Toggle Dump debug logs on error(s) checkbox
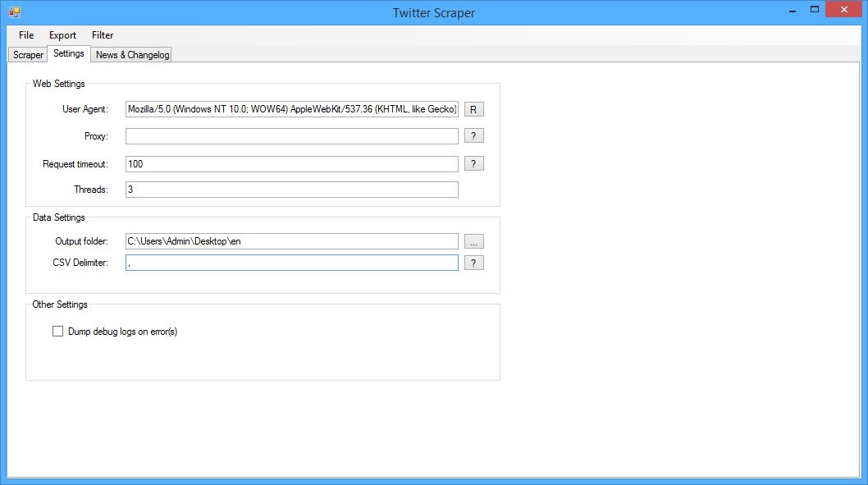Screen dimensions: 868x485 (57, 331)
